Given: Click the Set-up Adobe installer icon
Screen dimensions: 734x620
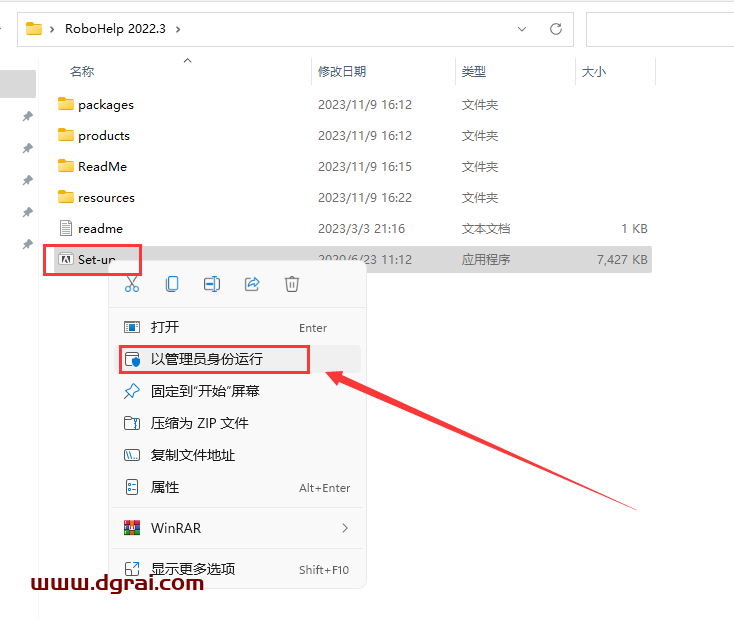Looking at the screenshot, I should click(x=66, y=259).
